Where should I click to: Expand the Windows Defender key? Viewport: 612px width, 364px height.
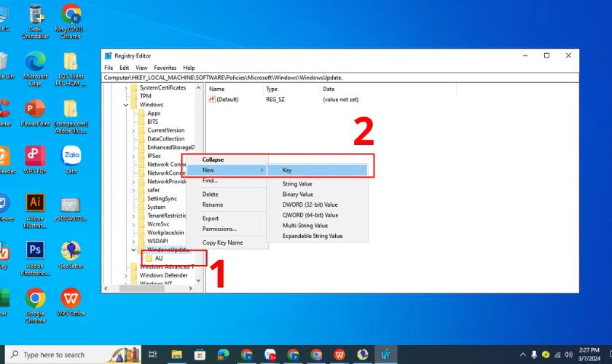point(125,275)
